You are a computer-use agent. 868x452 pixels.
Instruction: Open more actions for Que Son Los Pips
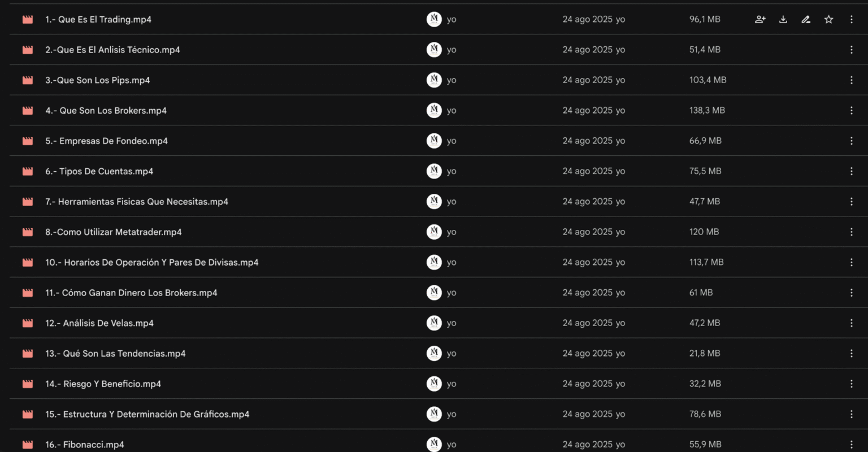click(851, 80)
